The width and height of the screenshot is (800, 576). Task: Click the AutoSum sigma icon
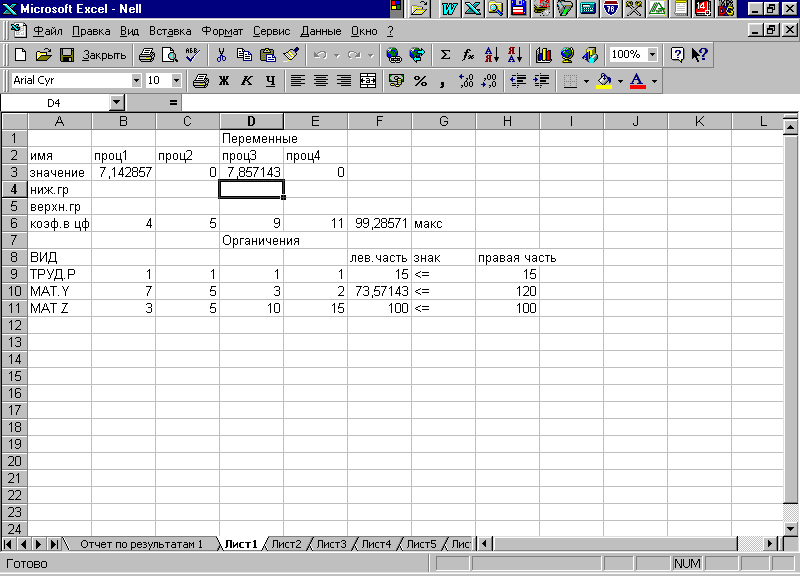(445, 55)
